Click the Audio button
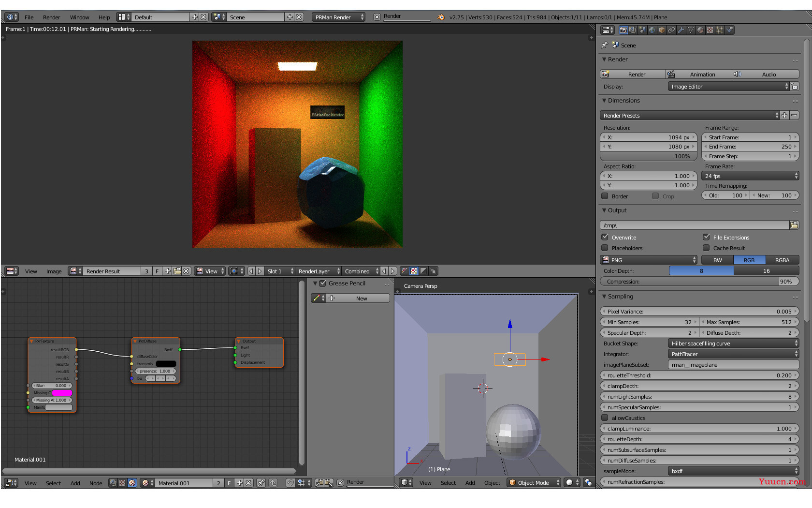This screenshot has width=812, height=508. (x=766, y=74)
